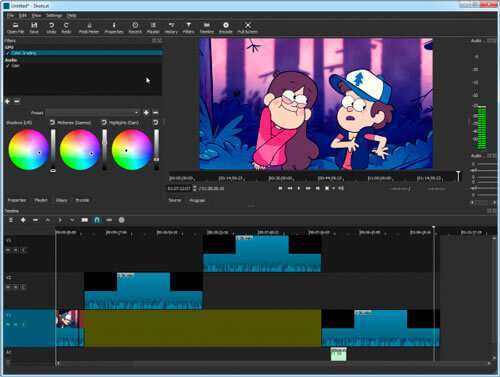The image size is (500, 377).
Task: Click the current timecode input field
Action: [x=179, y=189]
